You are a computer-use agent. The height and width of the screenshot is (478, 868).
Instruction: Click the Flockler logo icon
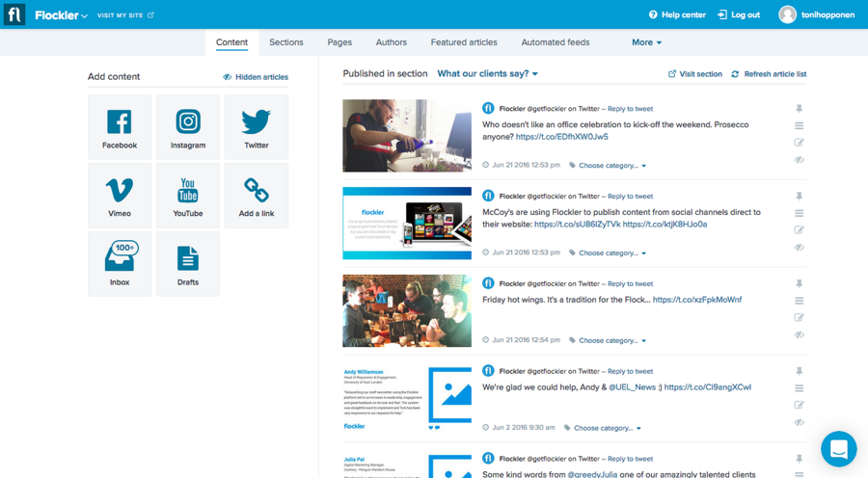pyautogui.click(x=14, y=14)
